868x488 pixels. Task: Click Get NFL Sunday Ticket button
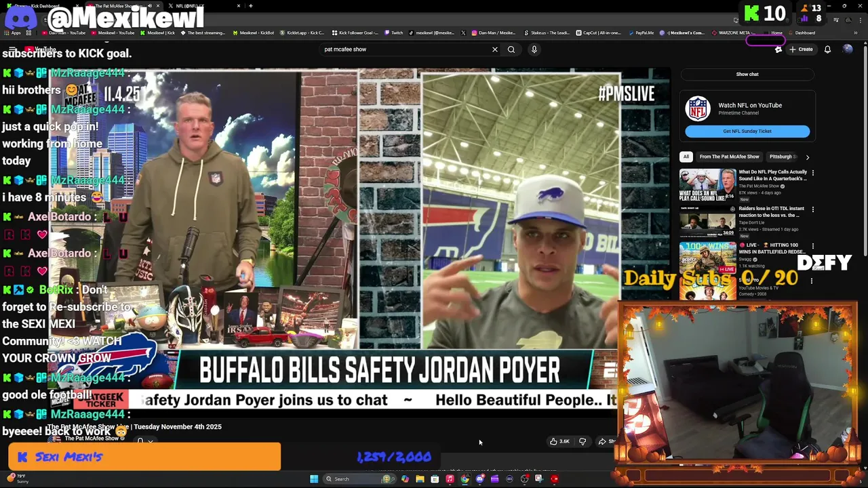(747, 131)
